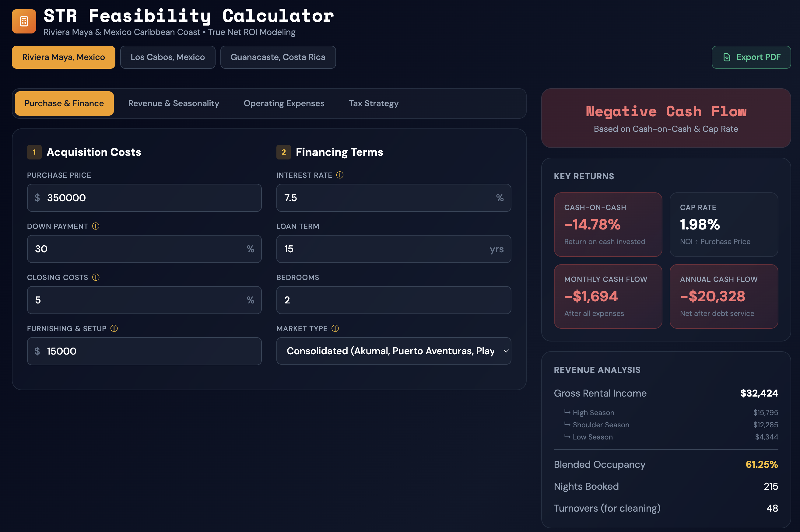Switch to Guanacaste, Costa Rica market

[278, 57]
